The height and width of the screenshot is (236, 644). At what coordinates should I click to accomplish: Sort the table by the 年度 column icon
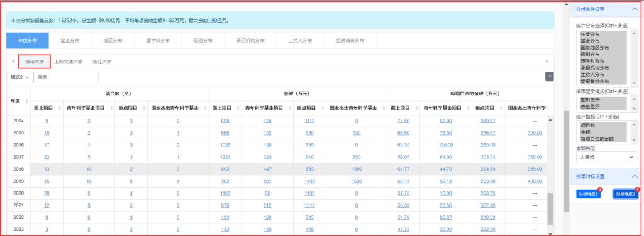tap(26, 101)
